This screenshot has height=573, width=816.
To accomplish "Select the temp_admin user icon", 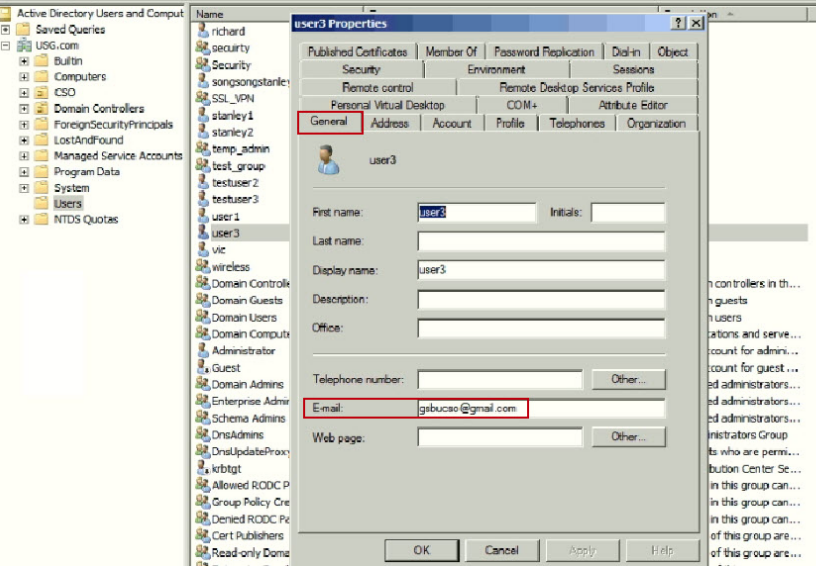I will pyautogui.click(x=203, y=149).
